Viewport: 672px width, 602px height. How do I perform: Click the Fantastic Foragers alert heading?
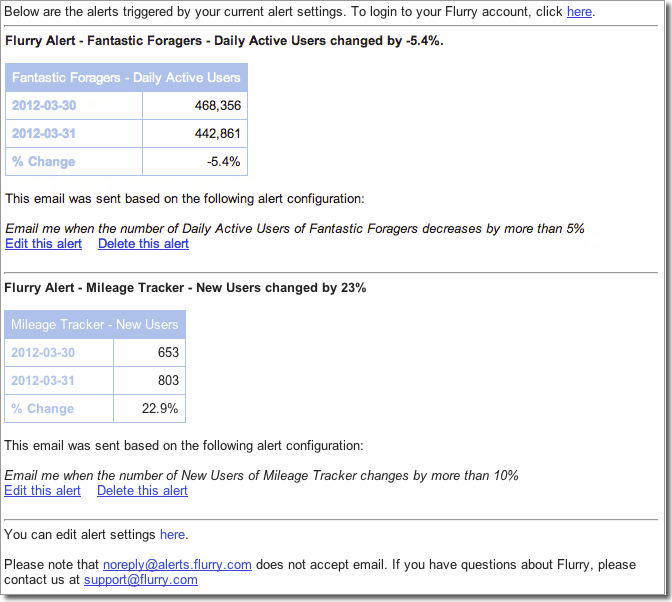(x=224, y=41)
